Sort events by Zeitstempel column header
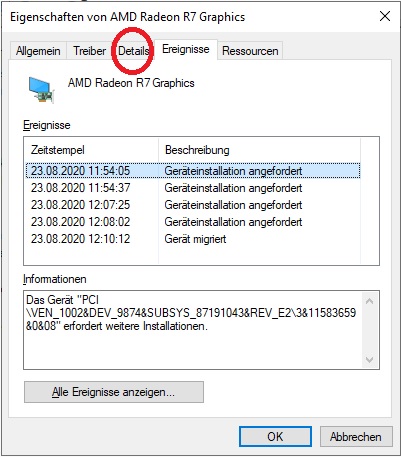401x457 pixels. 91,150
